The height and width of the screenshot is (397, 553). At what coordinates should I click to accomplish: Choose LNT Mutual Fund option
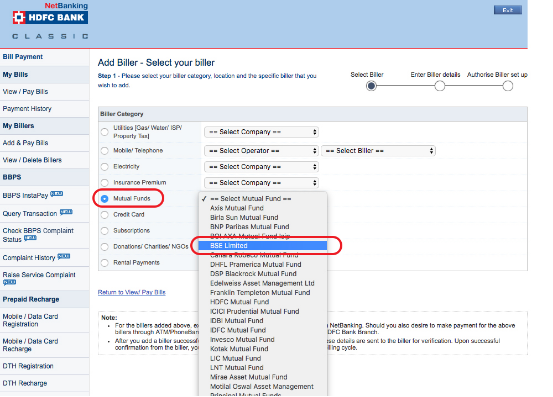click(x=263, y=368)
